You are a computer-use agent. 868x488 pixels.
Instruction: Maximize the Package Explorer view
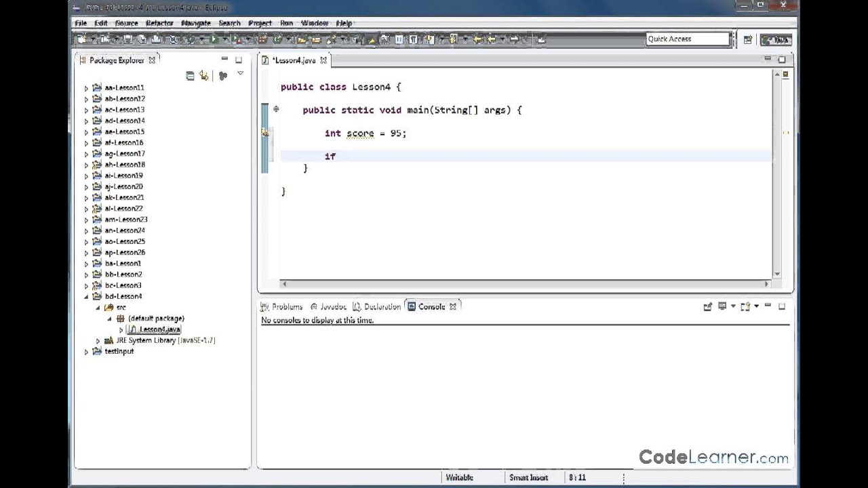[x=239, y=60]
